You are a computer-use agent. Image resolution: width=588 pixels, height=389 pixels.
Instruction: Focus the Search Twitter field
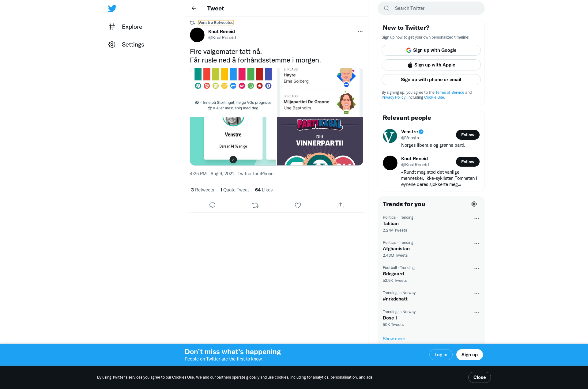click(431, 8)
